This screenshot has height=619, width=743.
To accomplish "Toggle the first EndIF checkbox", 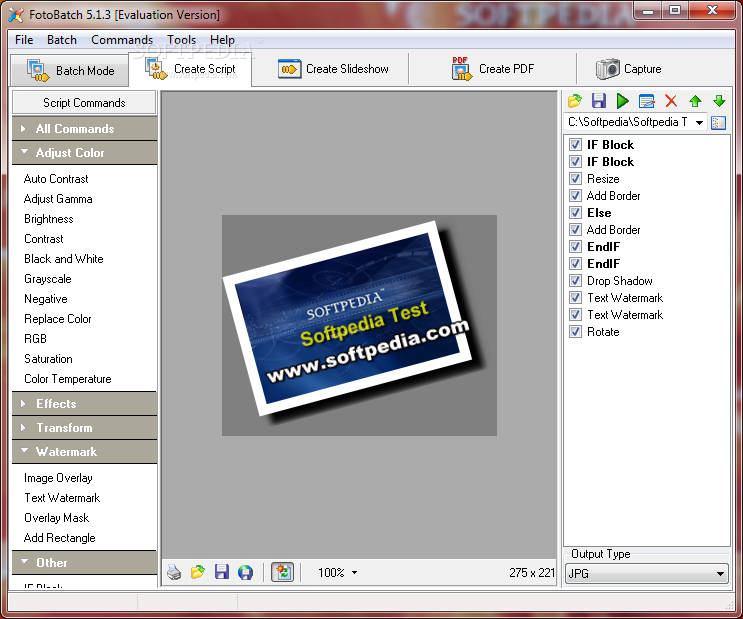I will 575,246.
